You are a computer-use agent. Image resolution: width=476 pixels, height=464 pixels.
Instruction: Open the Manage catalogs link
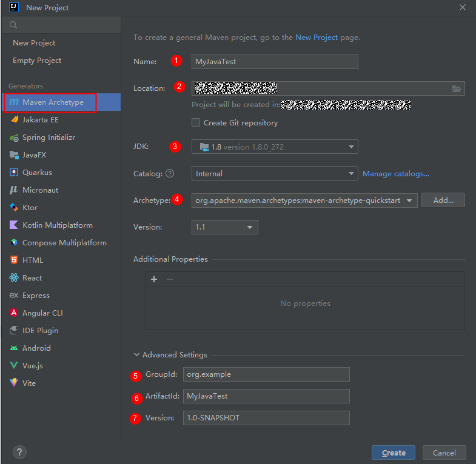coord(395,174)
